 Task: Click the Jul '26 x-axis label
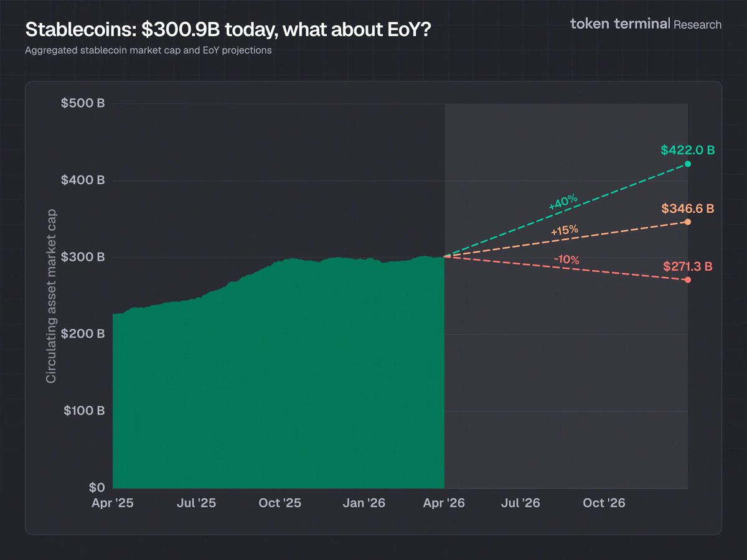[x=521, y=503]
